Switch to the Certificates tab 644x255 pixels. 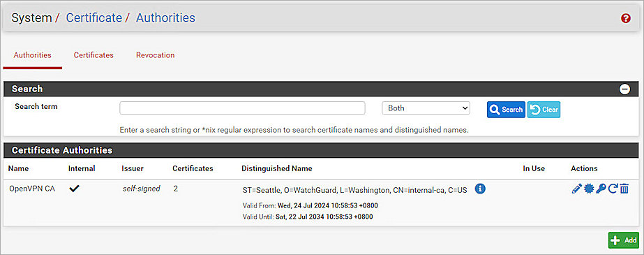[93, 55]
